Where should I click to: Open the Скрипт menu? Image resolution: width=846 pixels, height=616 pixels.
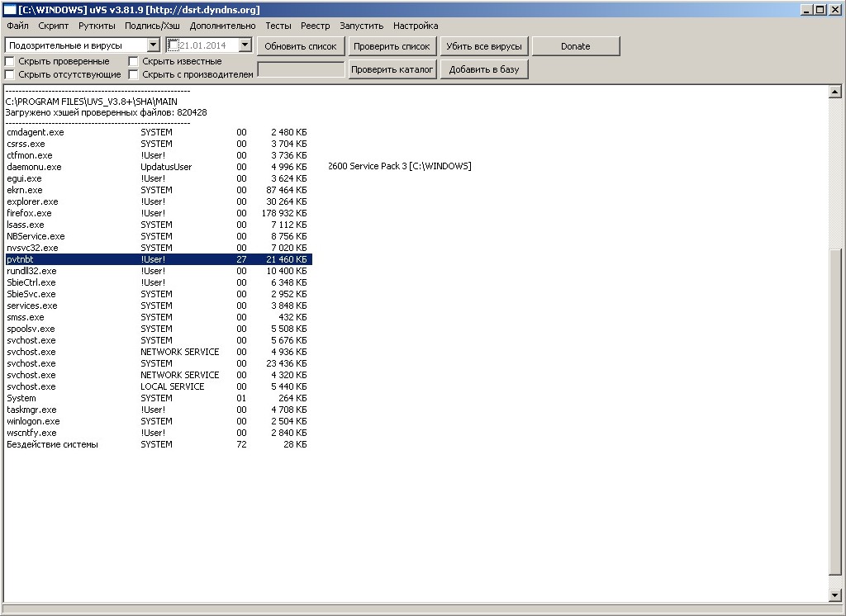54,26
